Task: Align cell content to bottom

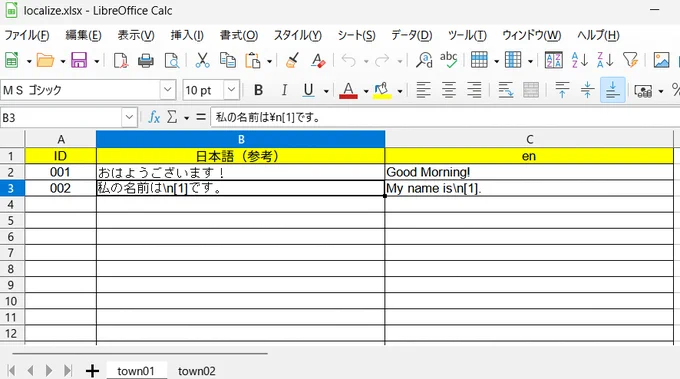Action: click(612, 90)
